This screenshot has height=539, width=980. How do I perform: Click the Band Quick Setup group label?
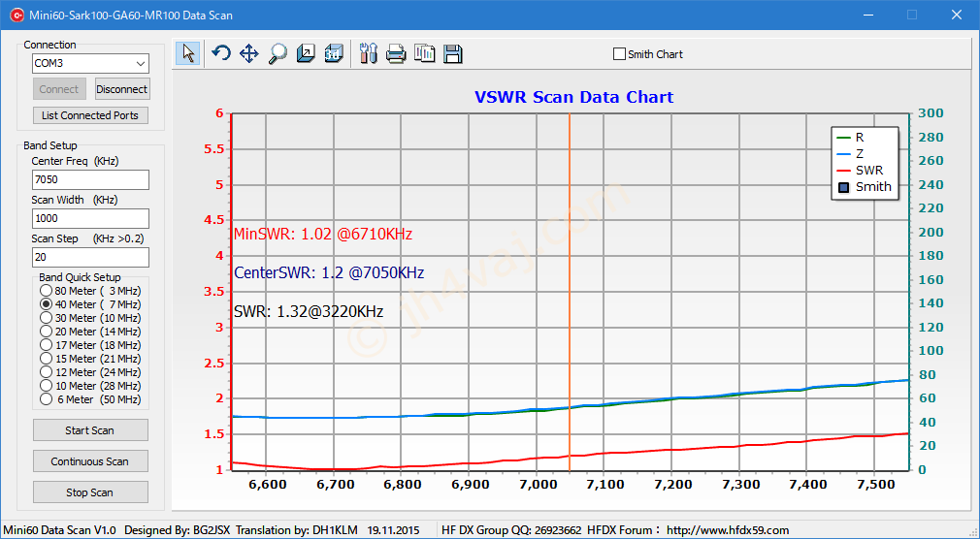80,277
